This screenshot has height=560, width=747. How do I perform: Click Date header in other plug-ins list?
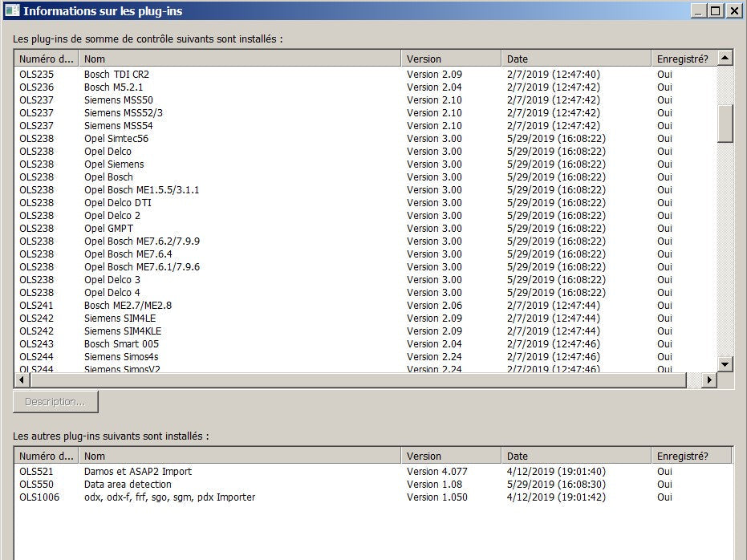(576, 457)
